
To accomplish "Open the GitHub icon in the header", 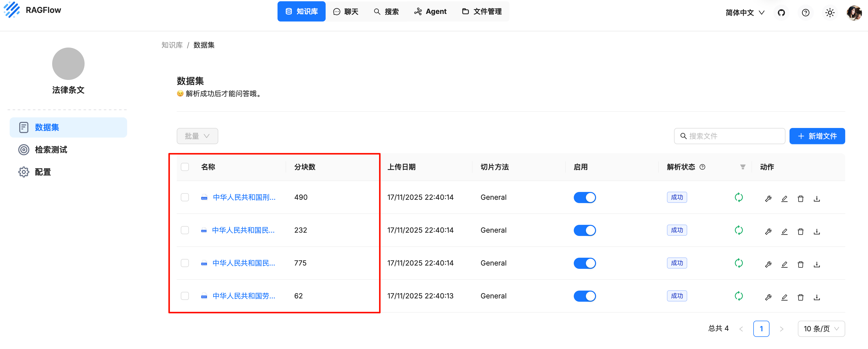I will (781, 13).
